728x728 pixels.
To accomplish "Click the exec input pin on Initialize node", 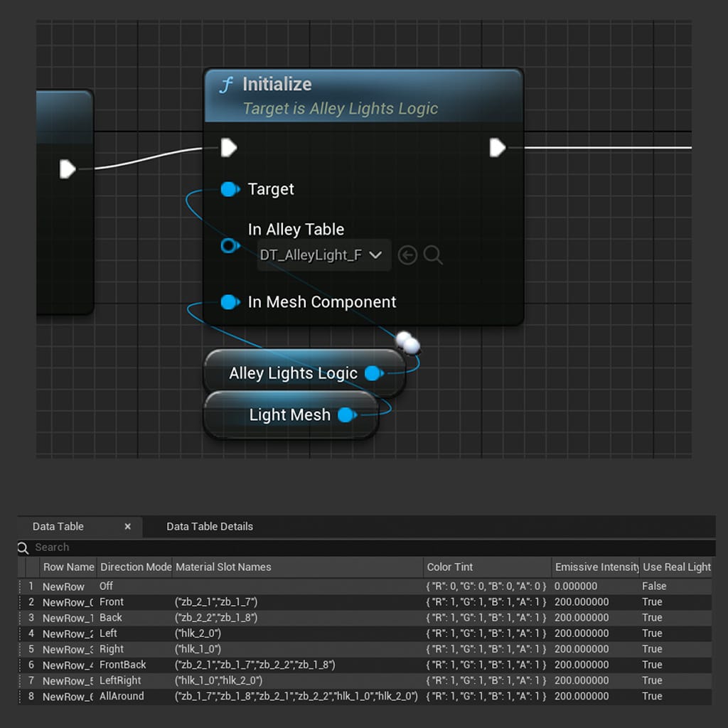I will pyautogui.click(x=229, y=147).
